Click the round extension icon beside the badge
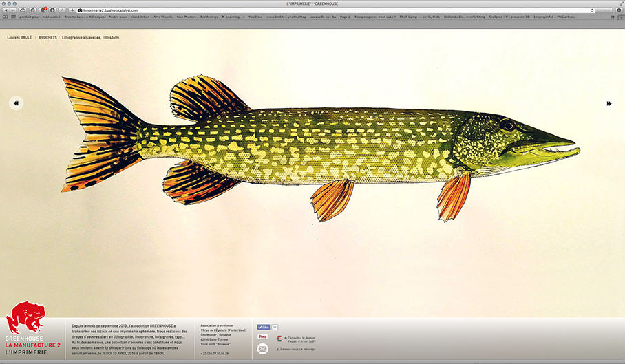The height and width of the screenshot is (364, 625). 52,10
